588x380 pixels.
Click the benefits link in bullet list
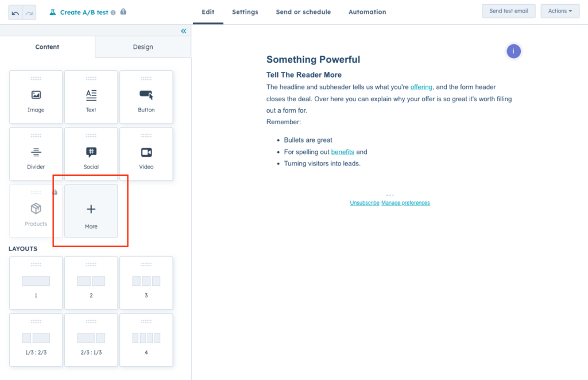tap(342, 152)
